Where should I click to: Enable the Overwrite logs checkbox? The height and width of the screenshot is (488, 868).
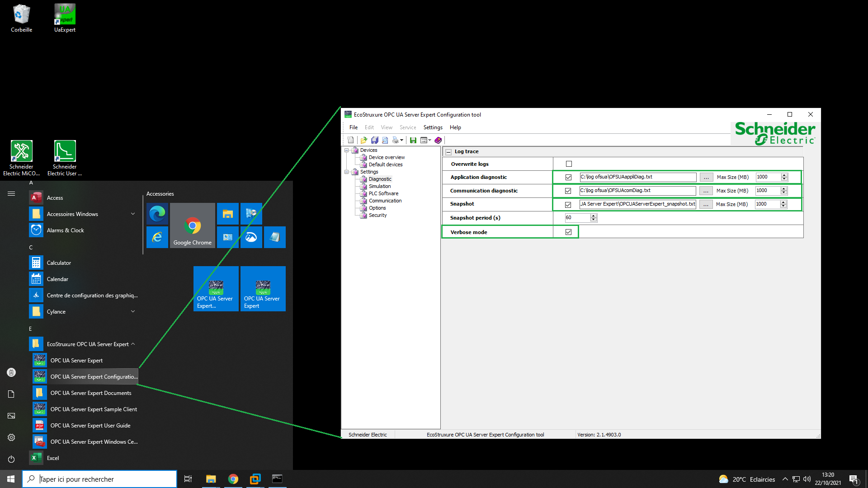click(x=569, y=164)
